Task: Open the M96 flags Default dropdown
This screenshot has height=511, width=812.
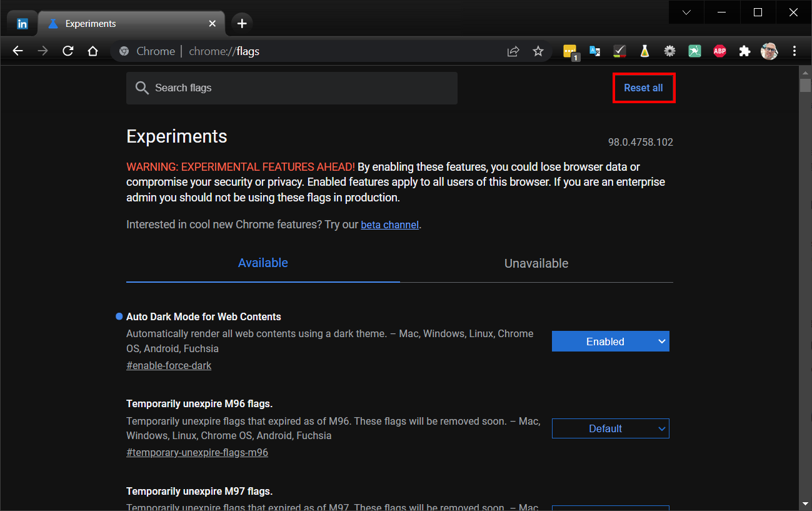Action: click(x=611, y=428)
